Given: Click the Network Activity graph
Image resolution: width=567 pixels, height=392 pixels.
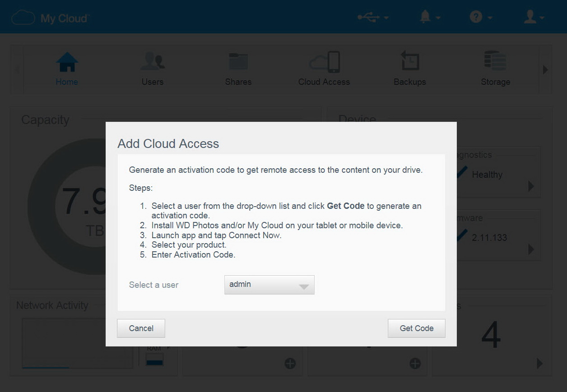Looking at the screenshot, I should click(77, 343).
